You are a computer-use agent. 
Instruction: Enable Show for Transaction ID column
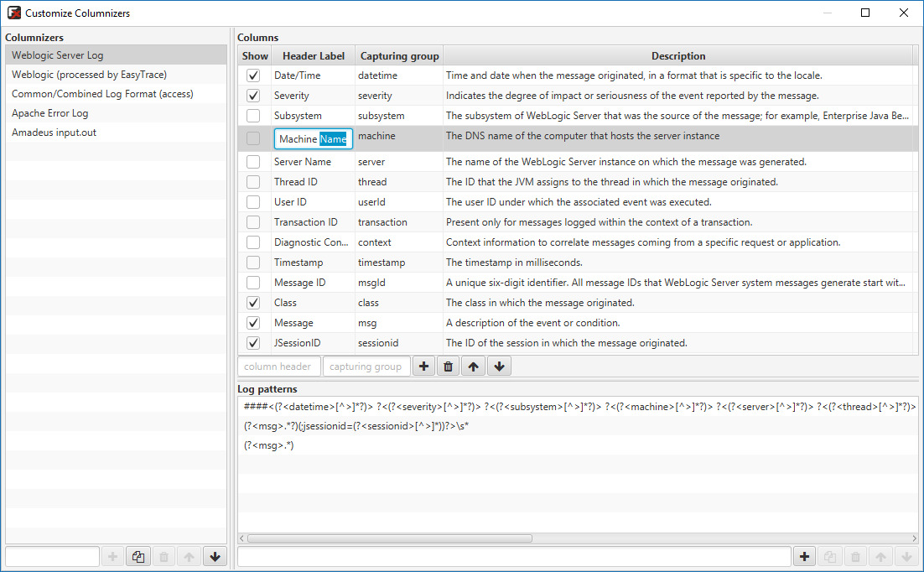click(x=253, y=222)
